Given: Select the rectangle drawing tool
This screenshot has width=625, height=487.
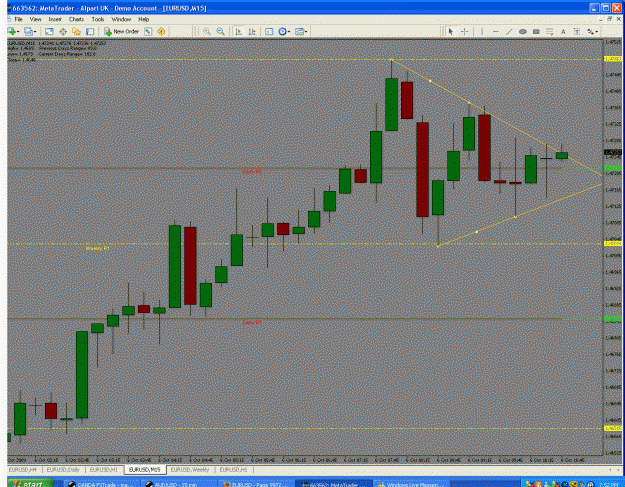Looking at the screenshot, I should 536,31.
